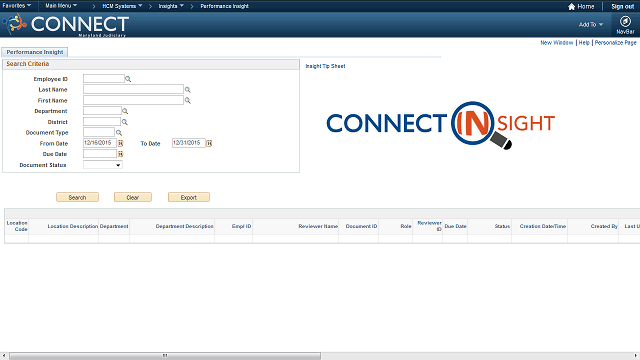This screenshot has width=640, height=360.
Task: Click the Home house icon
Action: 571,7
